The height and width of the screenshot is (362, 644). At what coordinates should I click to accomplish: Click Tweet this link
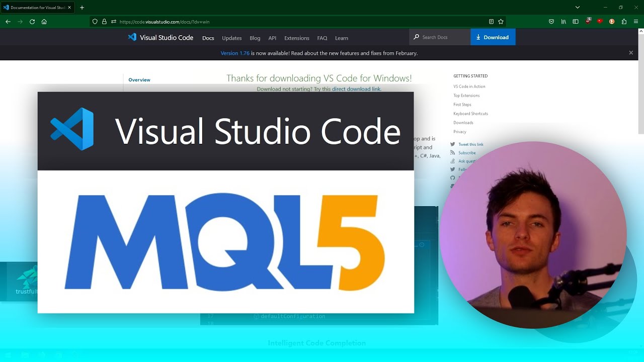(471, 144)
